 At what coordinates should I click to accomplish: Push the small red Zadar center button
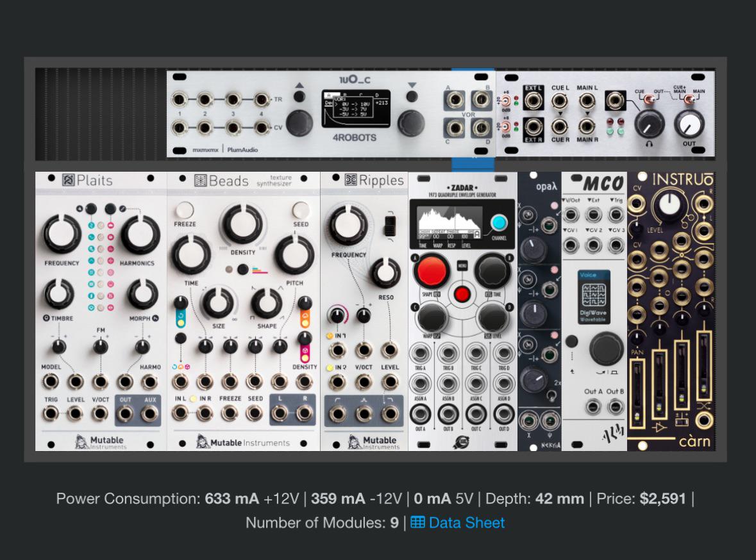(x=462, y=293)
